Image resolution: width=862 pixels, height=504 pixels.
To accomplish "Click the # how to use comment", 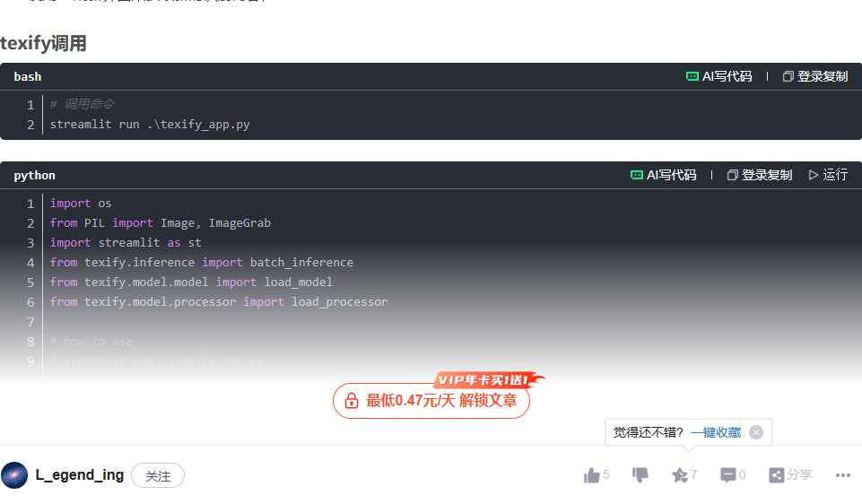I will point(91,342).
